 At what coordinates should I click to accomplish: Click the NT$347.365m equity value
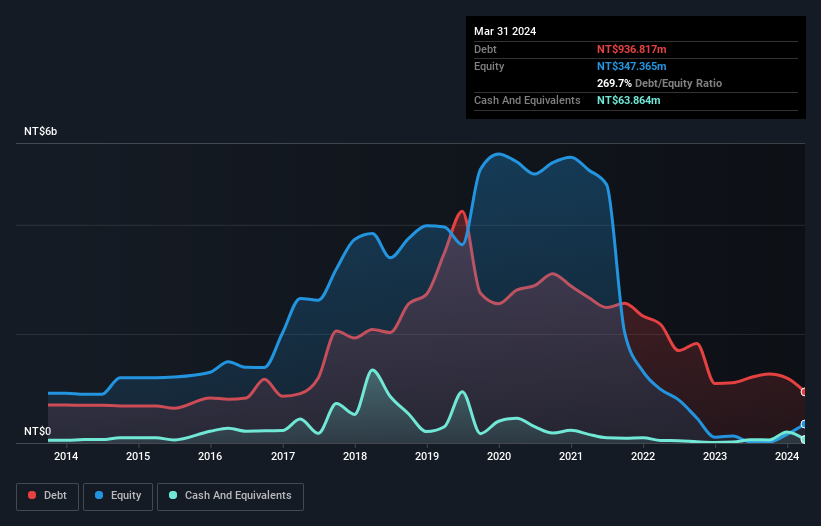click(631, 66)
